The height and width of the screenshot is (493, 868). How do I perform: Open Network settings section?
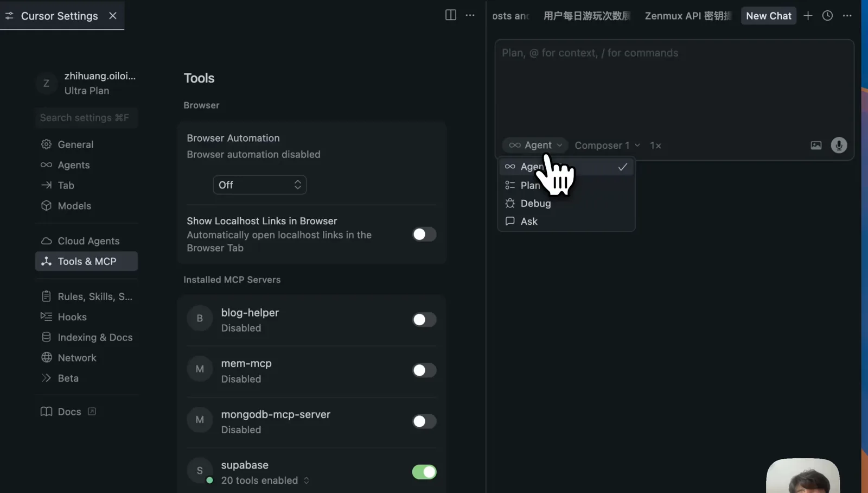tap(86, 358)
